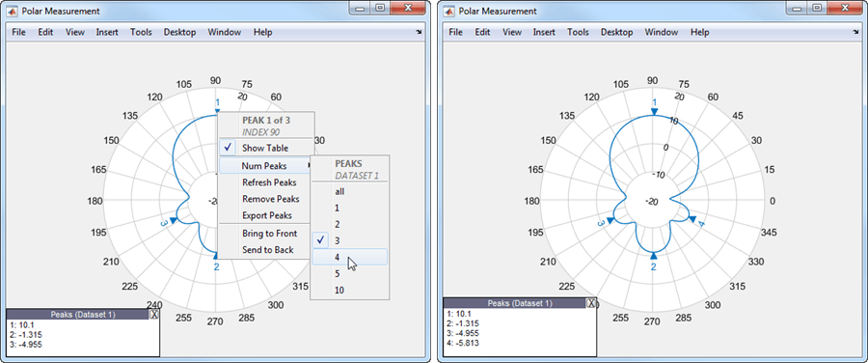This screenshot has width=868, height=363.
Task: Click MATLAB icon in left window title bar
Action: coord(13,11)
